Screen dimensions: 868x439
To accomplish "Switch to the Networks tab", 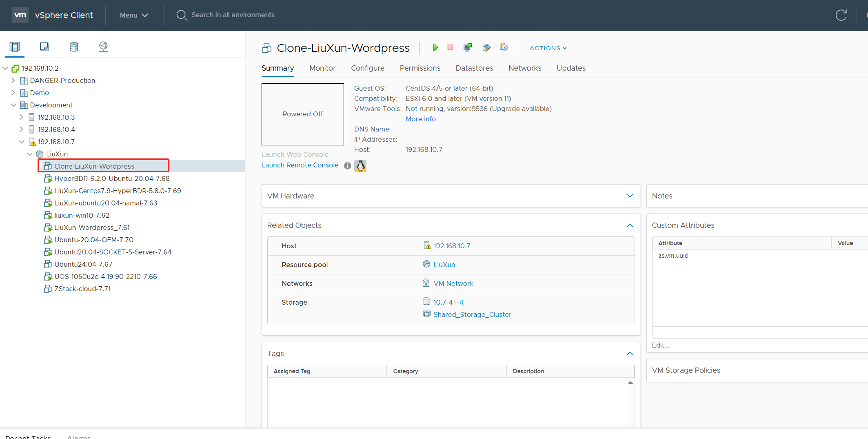I will 525,68.
